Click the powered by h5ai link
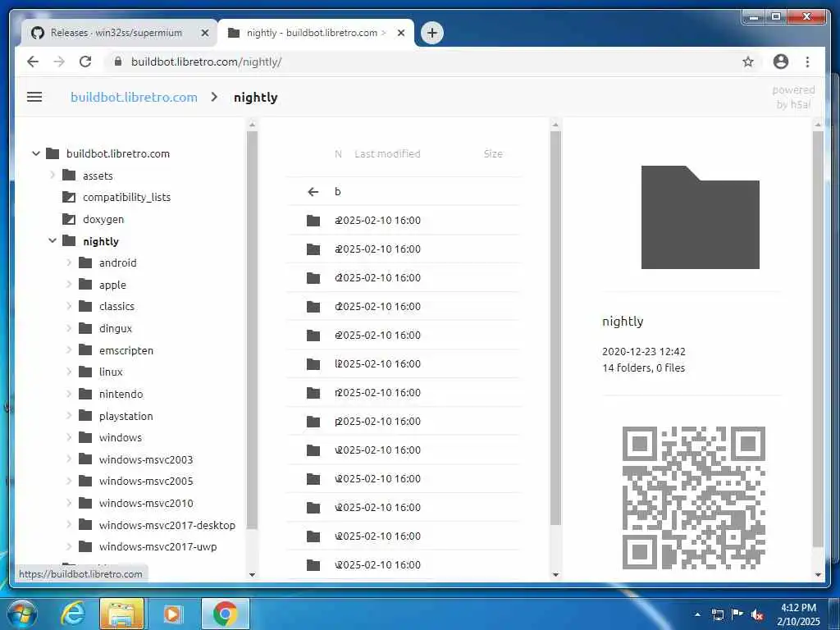840x630 pixels. tap(793, 97)
